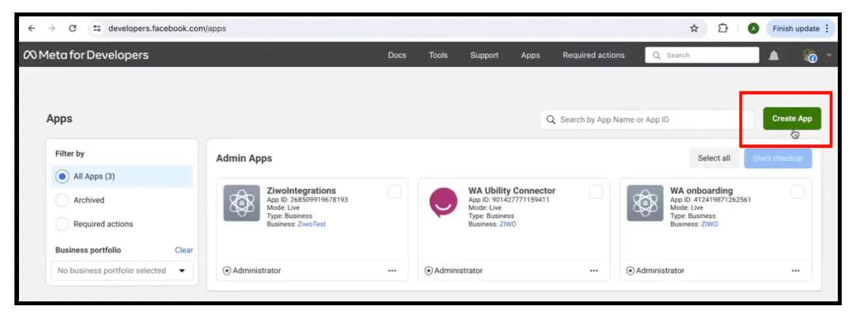Tick the ZiwoIntegrations app checkbox
This screenshot has height=323, width=868.
click(x=394, y=192)
